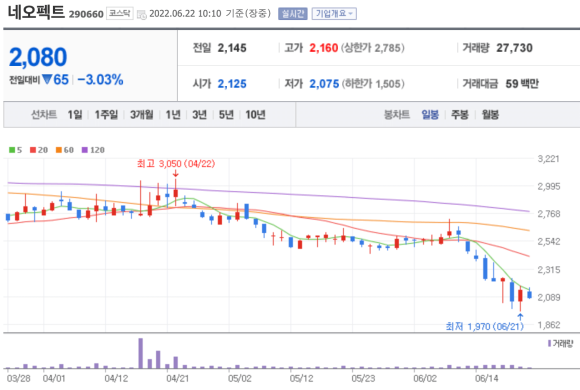This screenshot has width=580, height=390.
Task: Click the open price 2,125
Action: [232, 84]
